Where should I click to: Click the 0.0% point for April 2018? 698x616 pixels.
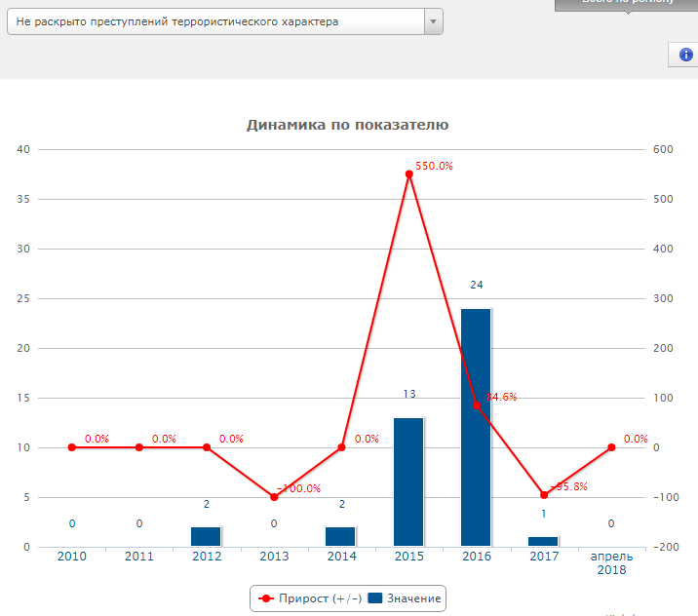pyautogui.click(x=611, y=447)
